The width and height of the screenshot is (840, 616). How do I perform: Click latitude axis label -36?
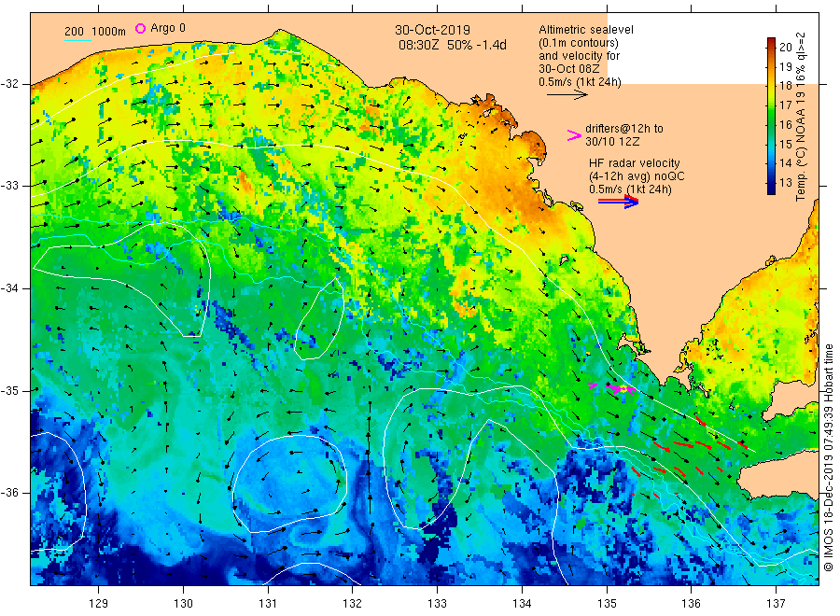click(x=9, y=493)
